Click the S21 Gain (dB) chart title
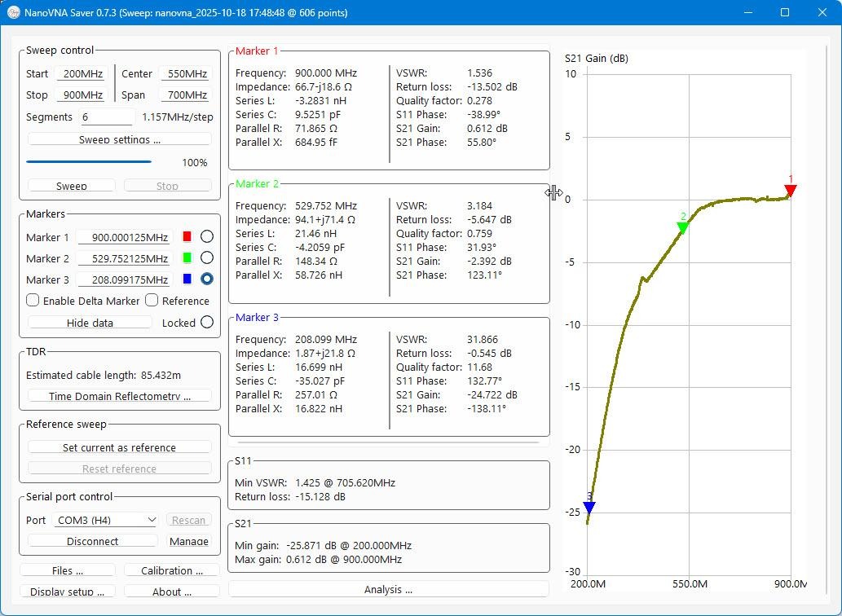 596,58
